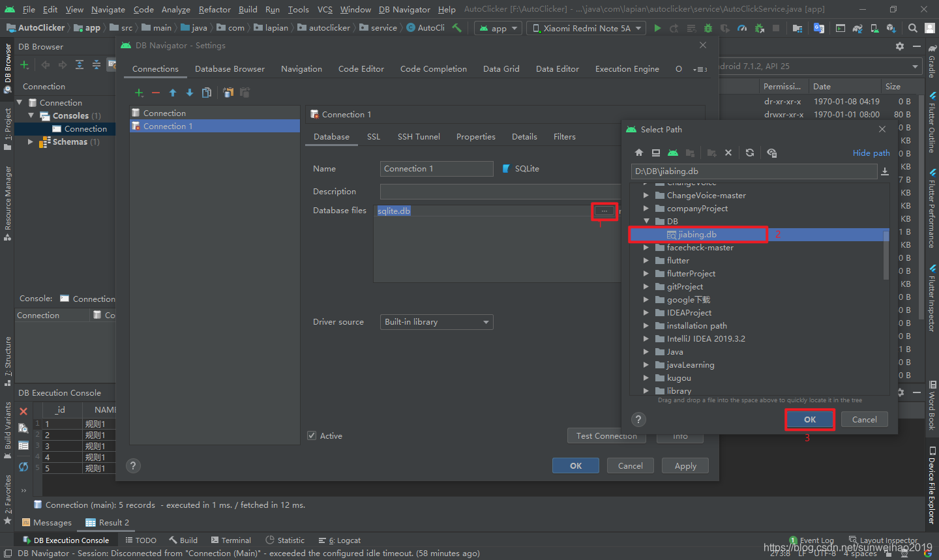The height and width of the screenshot is (560, 939).
Task: Select Connection 1 in connections list
Action: click(x=214, y=126)
